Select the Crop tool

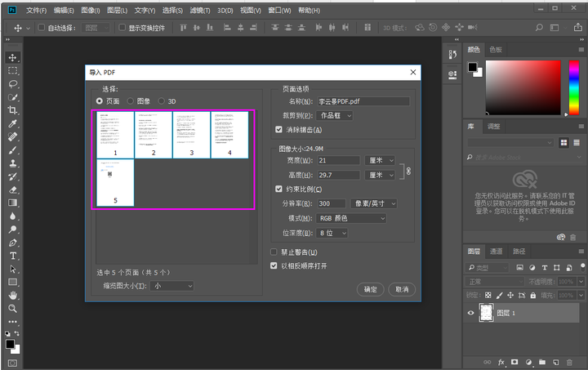coord(12,110)
